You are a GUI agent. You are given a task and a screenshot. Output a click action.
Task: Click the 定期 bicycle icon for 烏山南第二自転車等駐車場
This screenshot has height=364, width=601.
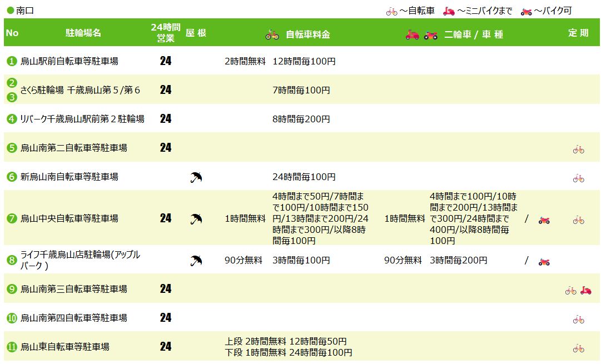(578, 149)
